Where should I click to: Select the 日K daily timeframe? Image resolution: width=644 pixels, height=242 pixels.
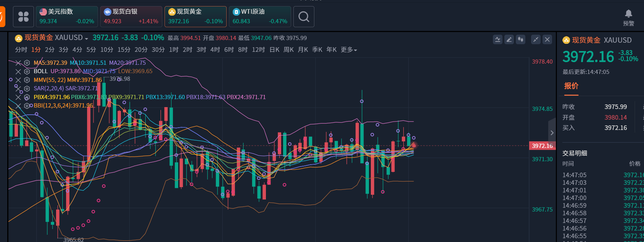[274, 50]
